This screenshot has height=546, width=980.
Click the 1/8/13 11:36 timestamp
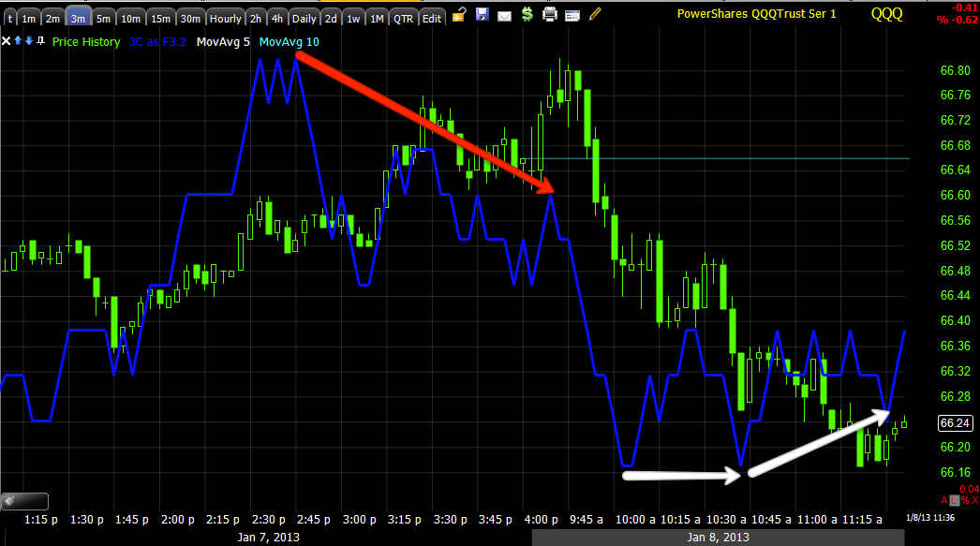click(x=930, y=517)
